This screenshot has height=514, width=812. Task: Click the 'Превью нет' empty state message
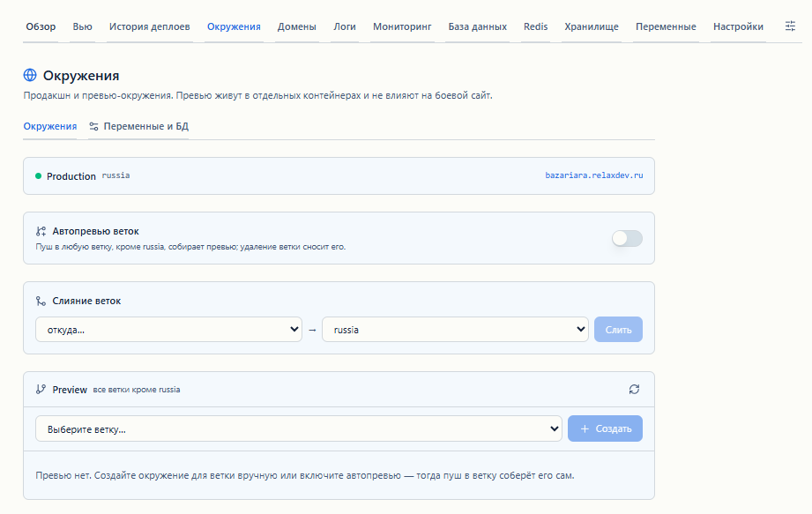pos(305,475)
